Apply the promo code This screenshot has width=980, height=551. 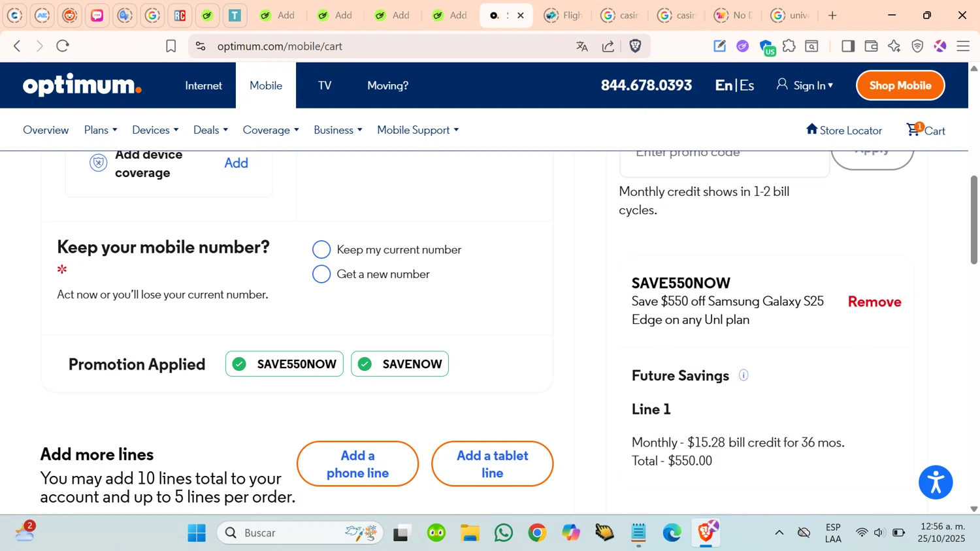872,157
